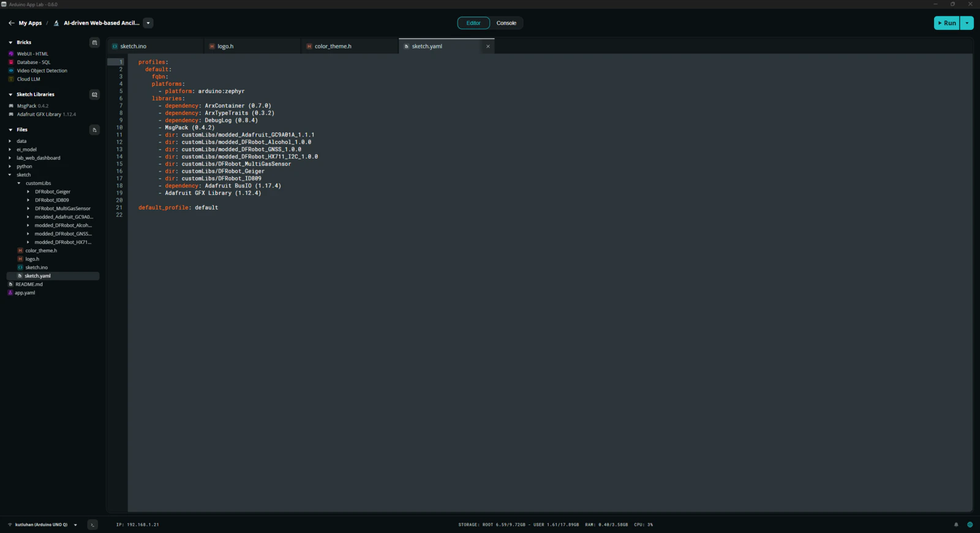Switch to the sketch.ino tab

point(154,47)
